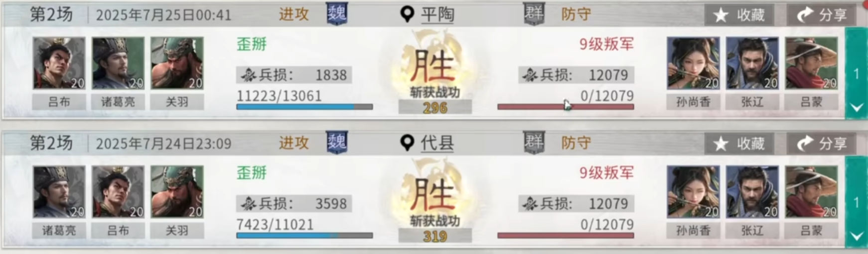Click the location pin icon beside 代县
This screenshot has height=254, width=868.
click(408, 143)
